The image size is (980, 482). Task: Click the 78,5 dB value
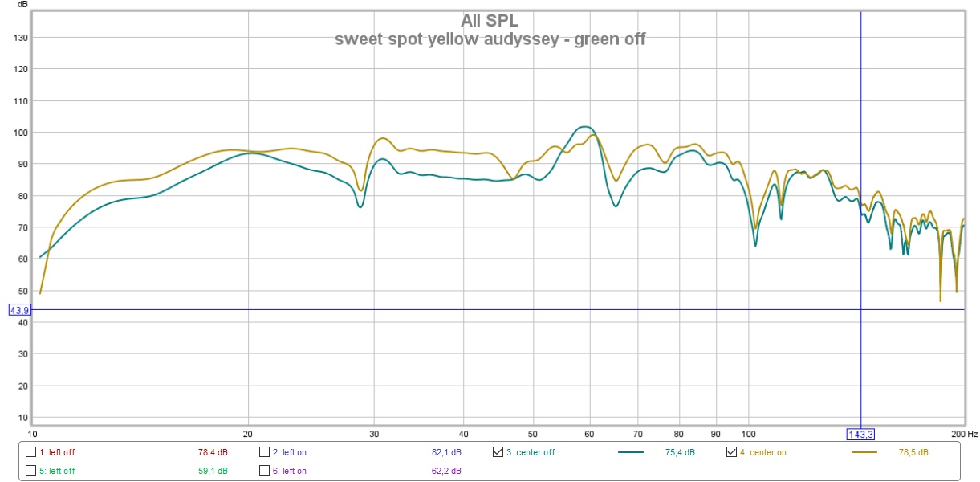[913, 452]
